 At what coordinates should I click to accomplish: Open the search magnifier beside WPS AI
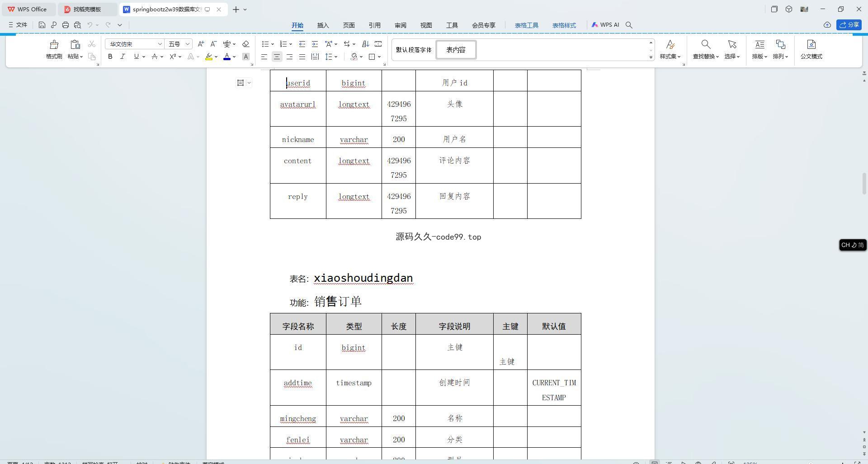tap(629, 25)
